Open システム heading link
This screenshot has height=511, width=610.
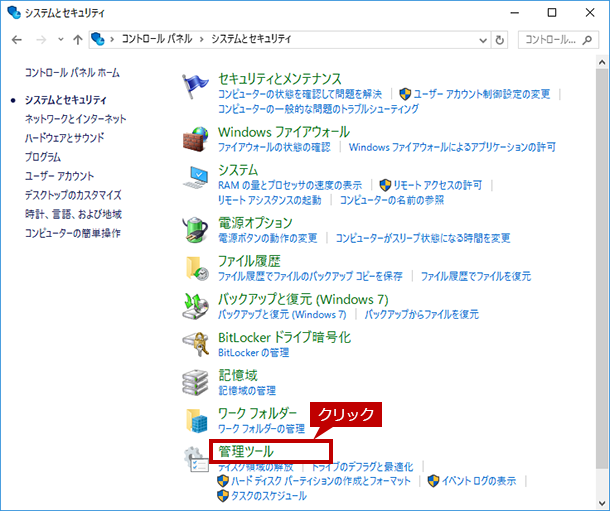[x=238, y=170]
